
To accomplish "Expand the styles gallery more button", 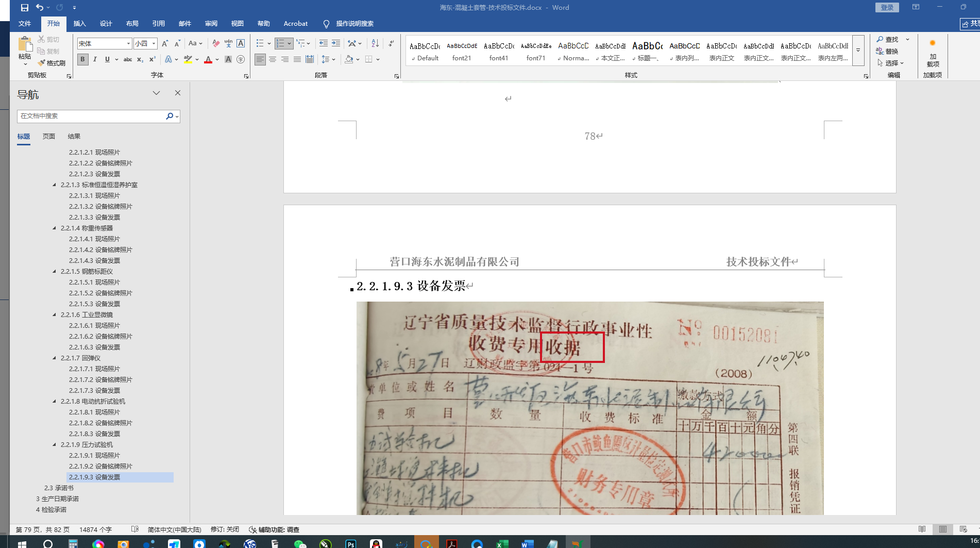I will tap(858, 50).
